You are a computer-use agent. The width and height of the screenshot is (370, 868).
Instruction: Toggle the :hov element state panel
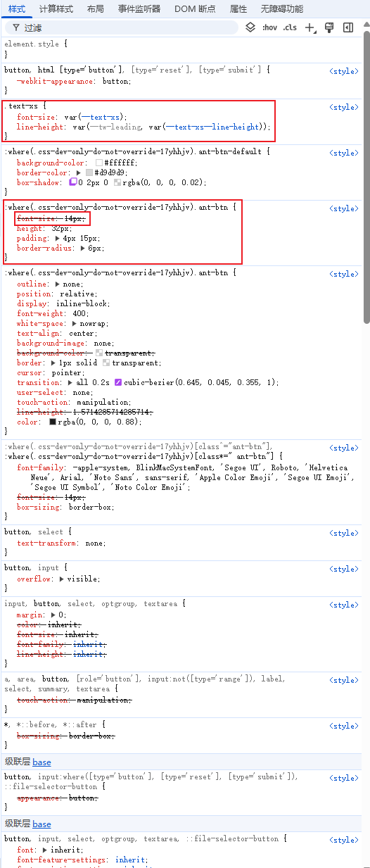[270, 27]
